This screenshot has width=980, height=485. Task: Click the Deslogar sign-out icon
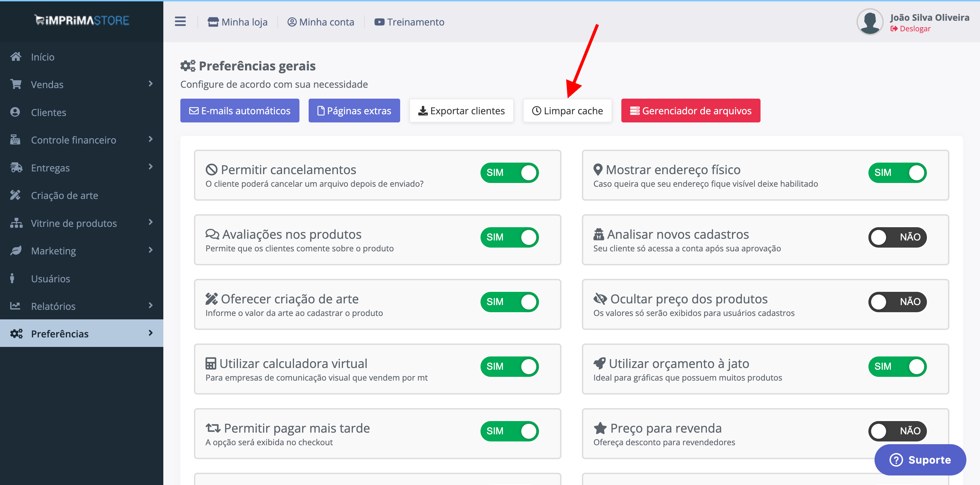click(x=894, y=29)
